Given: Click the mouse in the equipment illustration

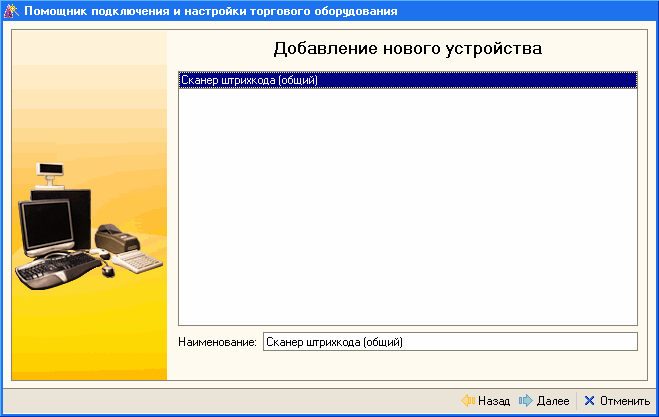Looking at the screenshot, I should click(x=106, y=272).
